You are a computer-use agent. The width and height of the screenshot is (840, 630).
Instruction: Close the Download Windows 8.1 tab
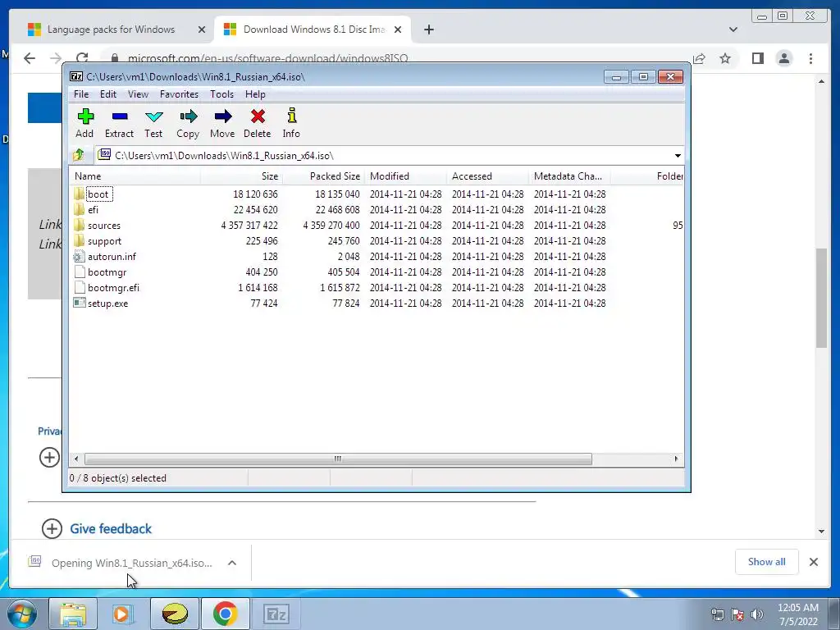[398, 30]
